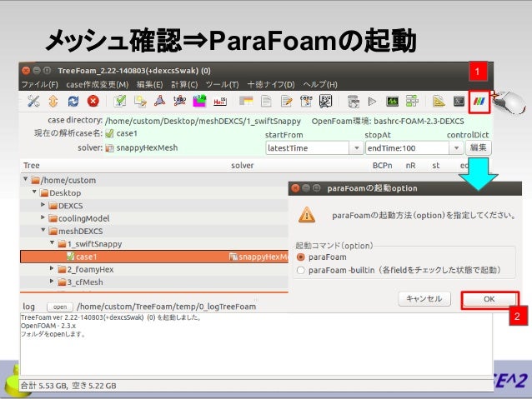Open the 編集(E) menu
The width and height of the screenshot is (532, 399).
pyautogui.click(x=149, y=84)
